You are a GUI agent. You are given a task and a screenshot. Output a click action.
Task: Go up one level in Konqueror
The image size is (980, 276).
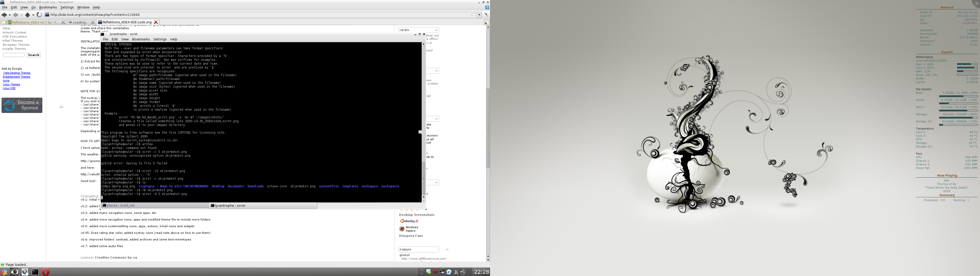(27, 15)
